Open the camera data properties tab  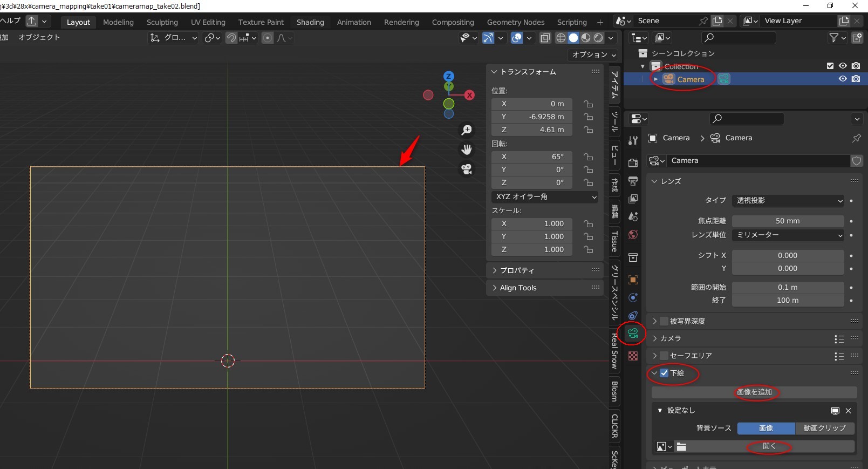pos(633,334)
